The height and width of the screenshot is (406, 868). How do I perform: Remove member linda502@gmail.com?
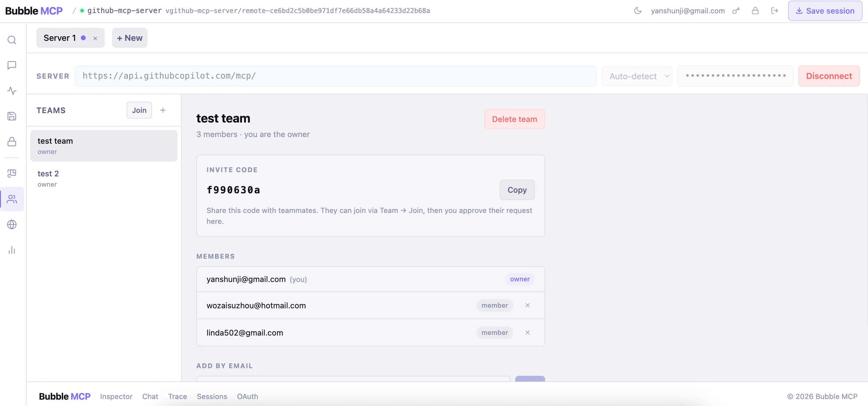pos(527,332)
